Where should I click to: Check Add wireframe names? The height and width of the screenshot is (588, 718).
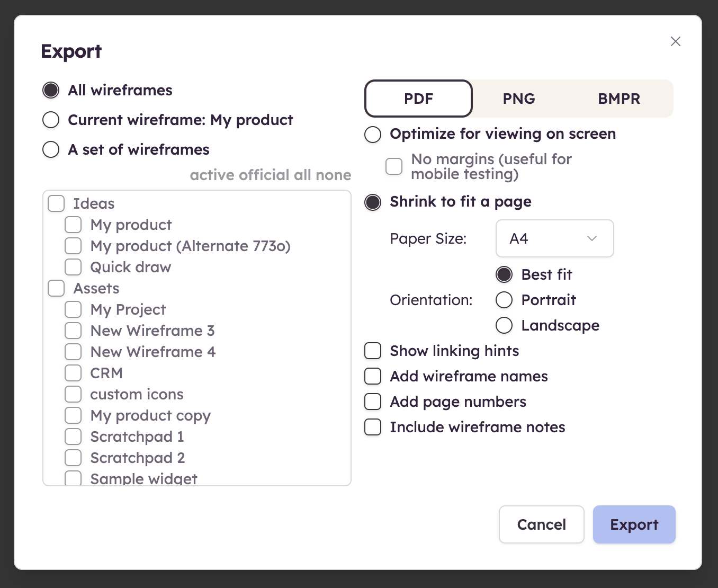(x=373, y=376)
